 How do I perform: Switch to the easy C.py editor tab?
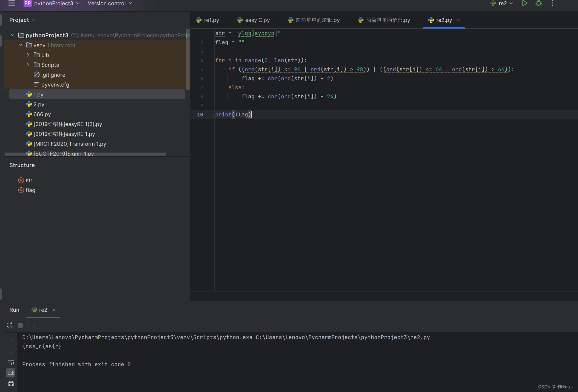pos(254,20)
